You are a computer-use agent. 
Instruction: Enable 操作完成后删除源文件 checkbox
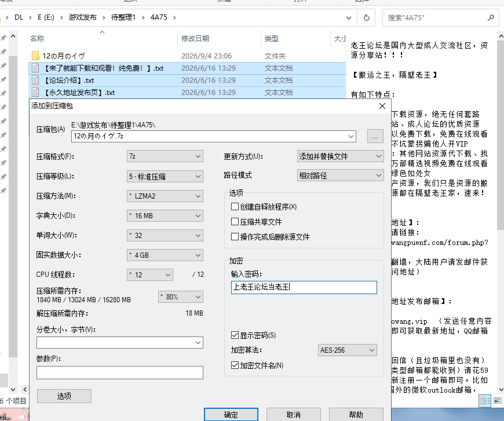235,236
